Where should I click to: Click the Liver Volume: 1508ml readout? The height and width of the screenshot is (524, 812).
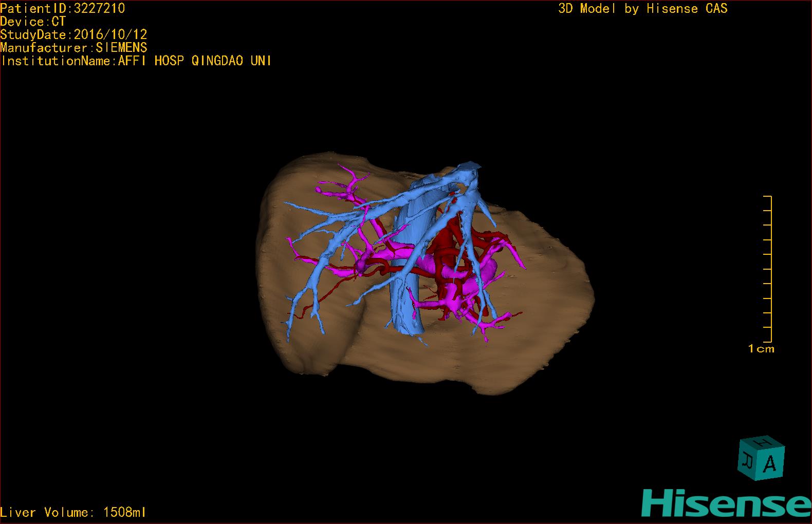point(73,512)
